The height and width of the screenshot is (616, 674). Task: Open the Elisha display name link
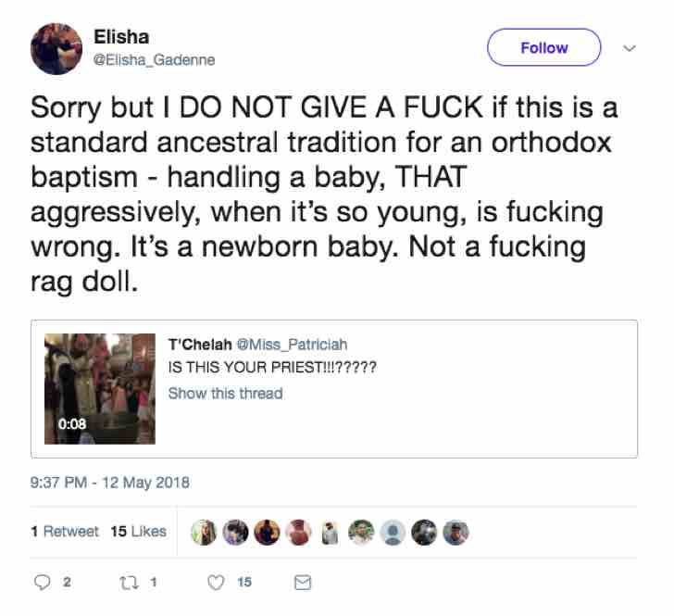(121, 37)
